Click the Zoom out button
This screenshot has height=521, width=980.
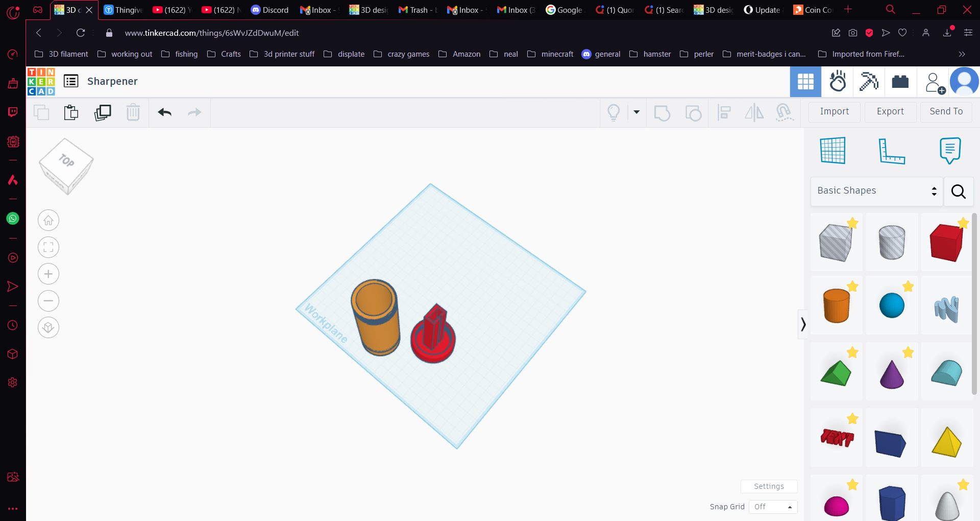tap(48, 300)
